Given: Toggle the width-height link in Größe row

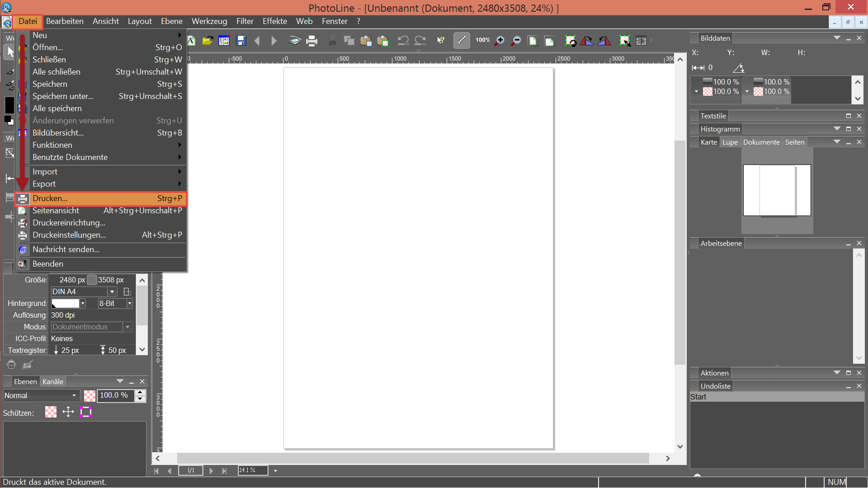Looking at the screenshot, I should (x=92, y=280).
